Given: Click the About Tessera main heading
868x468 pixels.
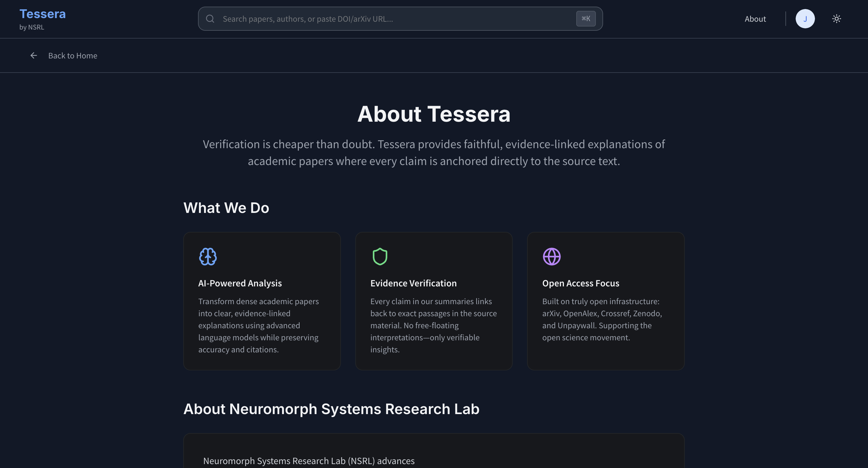Looking at the screenshot, I should 434,114.
